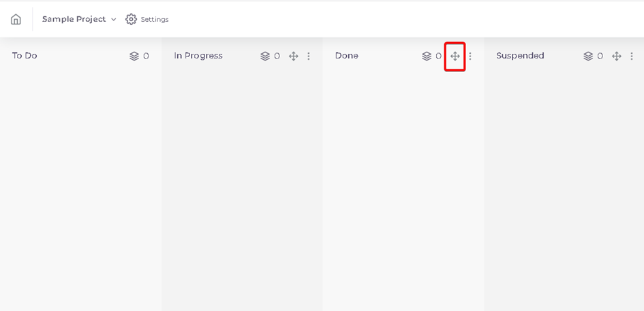Grab the In Progress column move handle

[x=293, y=56]
